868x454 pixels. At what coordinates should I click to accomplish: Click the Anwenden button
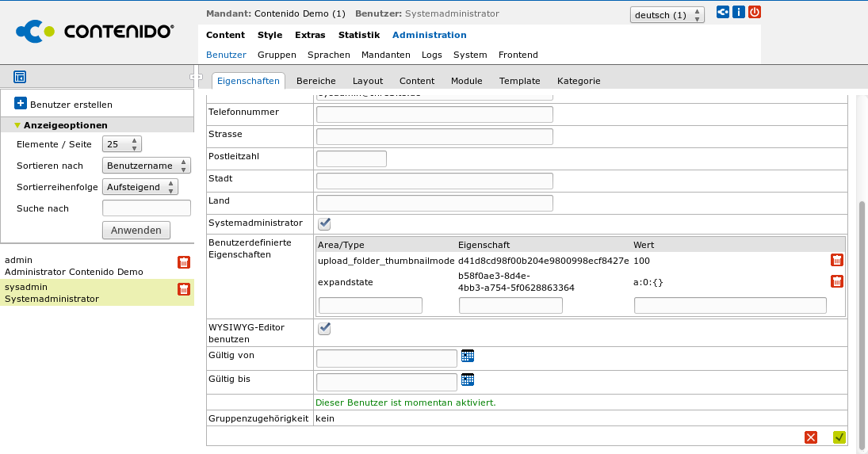point(136,230)
